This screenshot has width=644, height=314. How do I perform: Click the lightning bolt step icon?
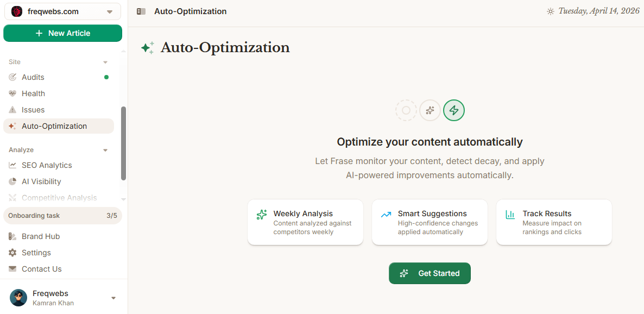(x=454, y=111)
